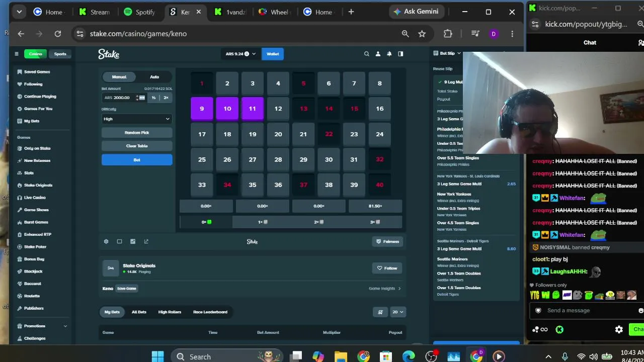
Task: Open Chrome extensions puzzle icon
Action: 448,34
